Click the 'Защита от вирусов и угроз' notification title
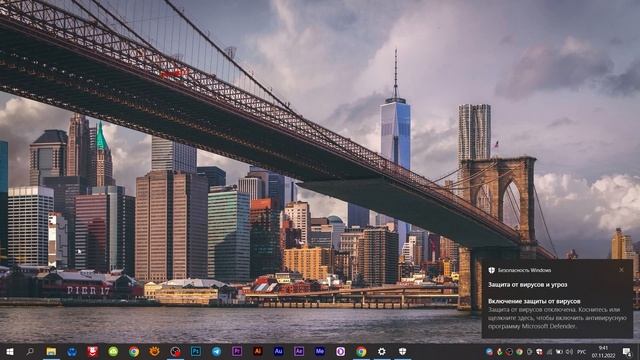 528,284
